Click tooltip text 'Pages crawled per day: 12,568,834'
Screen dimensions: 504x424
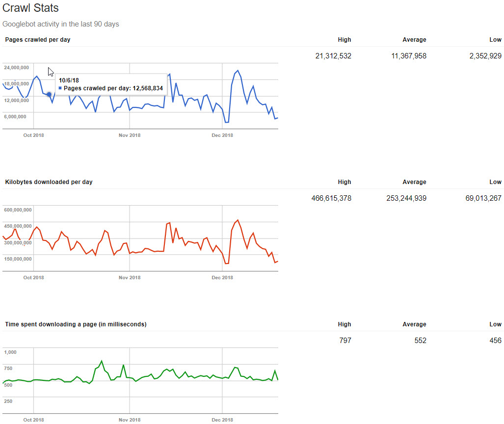tap(113, 88)
